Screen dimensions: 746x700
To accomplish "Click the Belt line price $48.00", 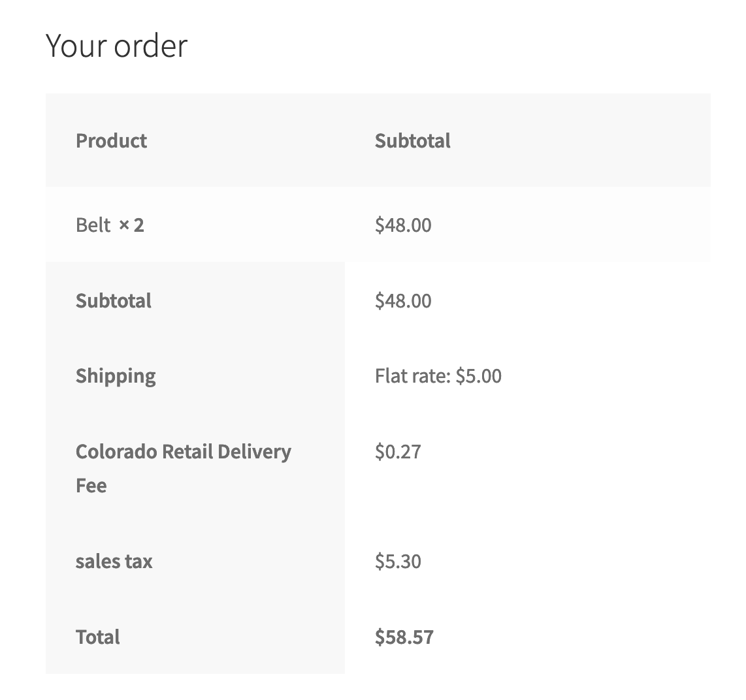I will [x=403, y=225].
